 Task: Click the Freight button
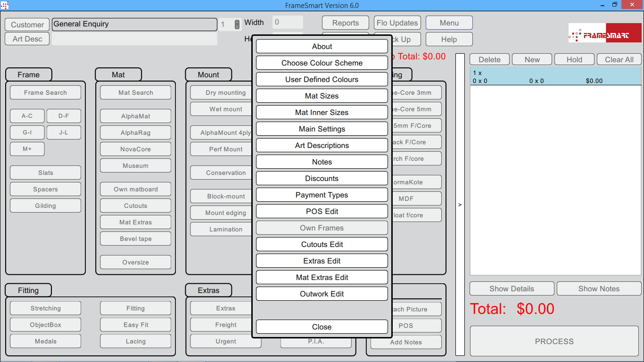coord(222,325)
